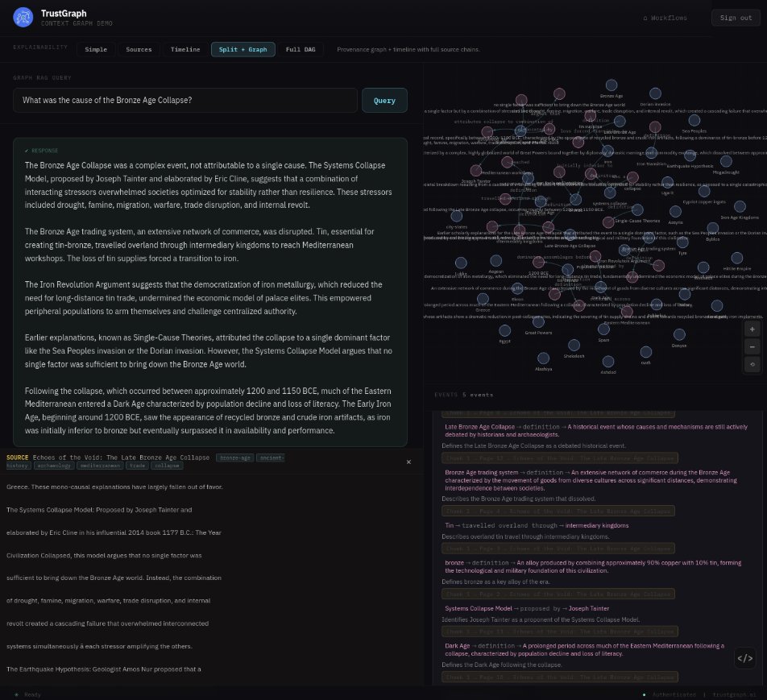This screenshot has height=700, width=767.
Task: Click 'Dark Age' event entry title
Action: point(457,646)
